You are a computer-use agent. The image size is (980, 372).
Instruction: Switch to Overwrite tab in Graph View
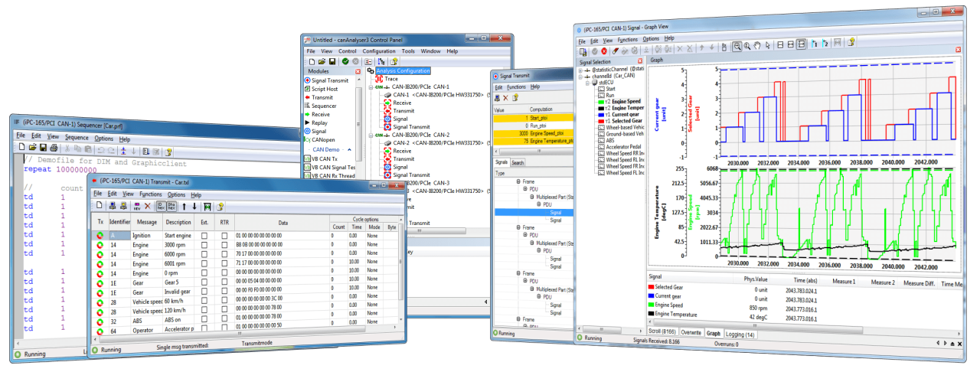coord(691,332)
